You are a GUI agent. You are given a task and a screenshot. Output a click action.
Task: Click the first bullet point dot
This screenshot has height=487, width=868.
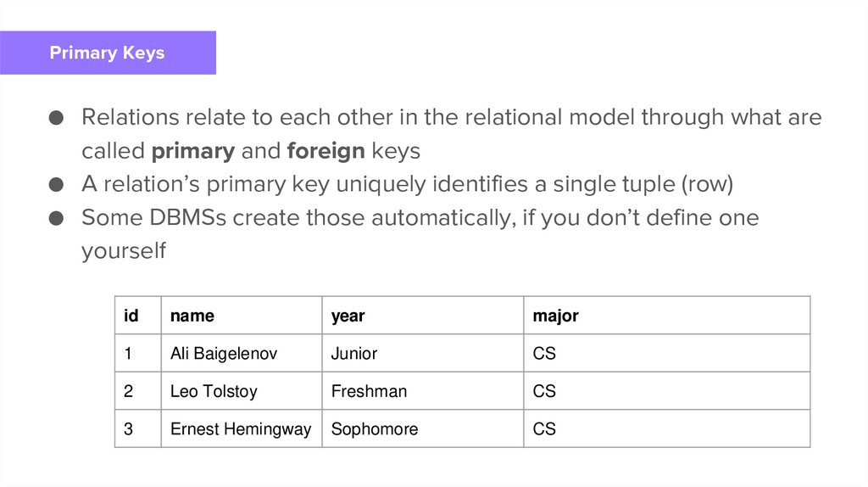pyautogui.click(x=56, y=117)
